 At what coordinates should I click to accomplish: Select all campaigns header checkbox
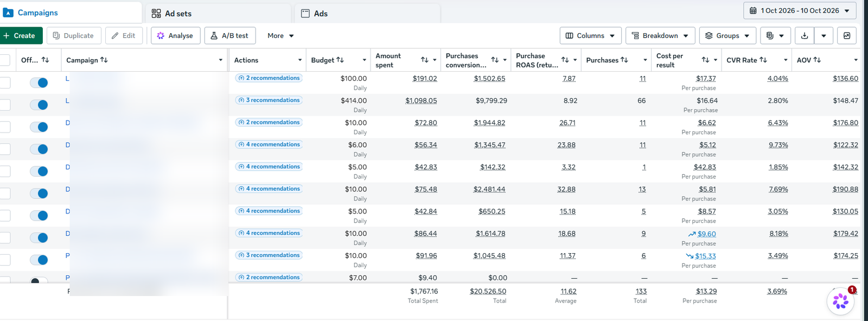click(5, 60)
